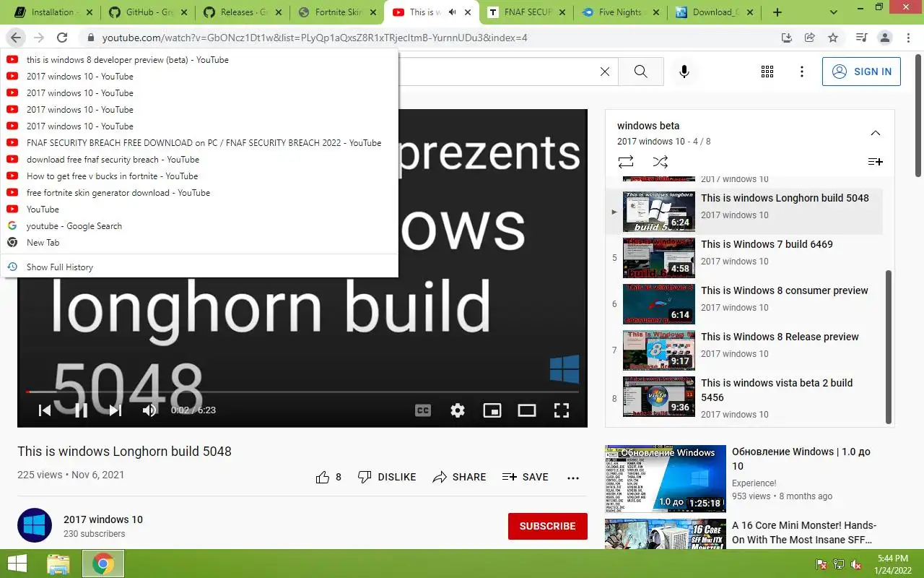This screenshot has height=578, width=924.
Task: Switch to the Fortnite Skin browser tab
Action: [x=337, y=12]
